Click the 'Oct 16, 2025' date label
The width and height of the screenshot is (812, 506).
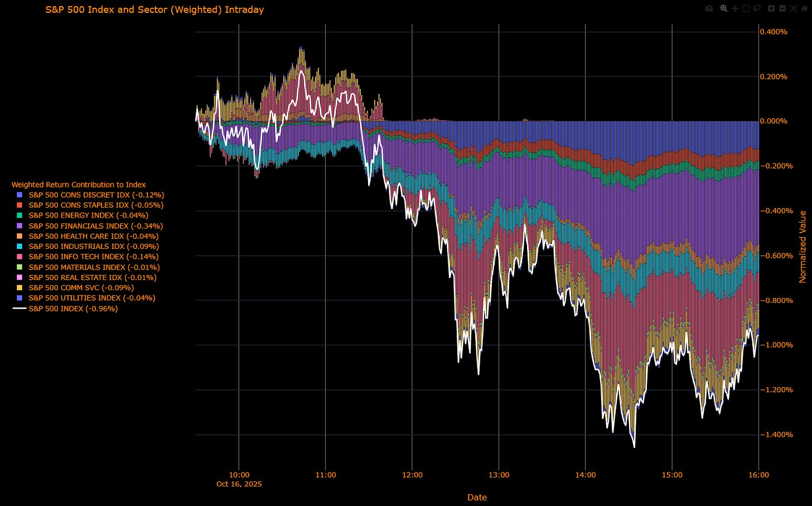click(239, 484)
